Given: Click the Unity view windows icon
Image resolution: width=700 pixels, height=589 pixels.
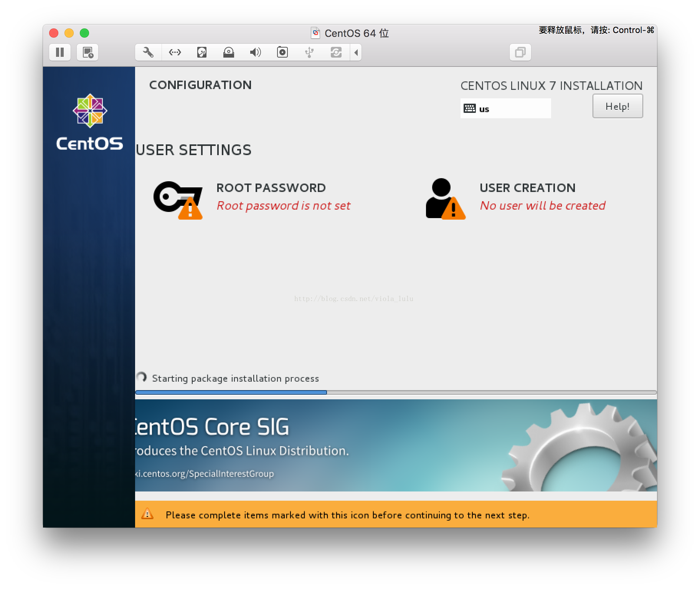Looking at the screenshot, I should 520,52.
